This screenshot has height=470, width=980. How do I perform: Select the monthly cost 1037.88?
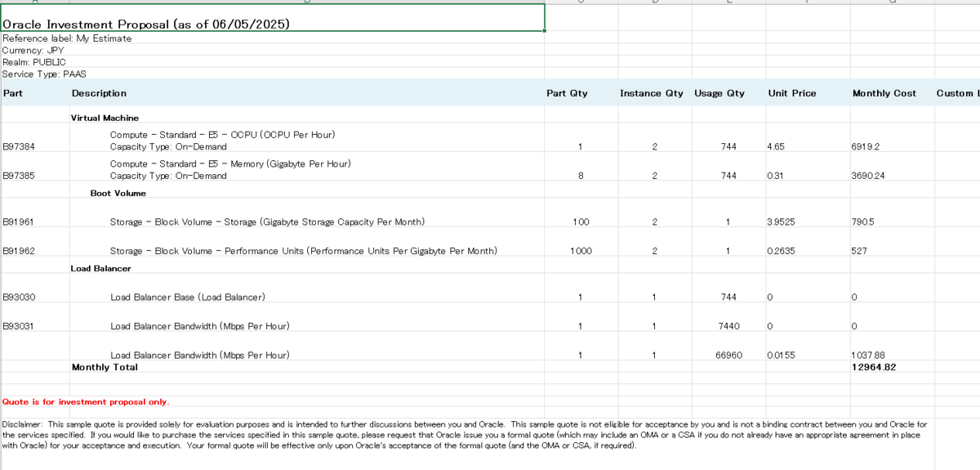click(x=868, y=356)
